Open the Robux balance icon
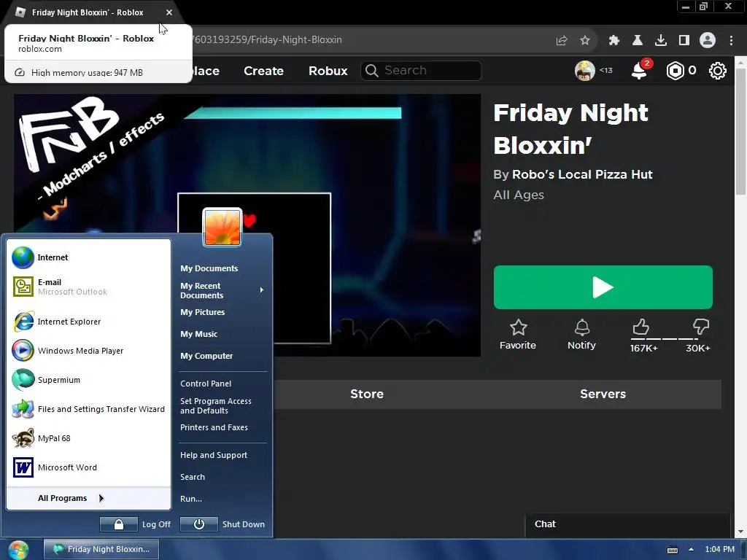Image resolution: width=747 pixels, height=560 pixels. [675, 71]
